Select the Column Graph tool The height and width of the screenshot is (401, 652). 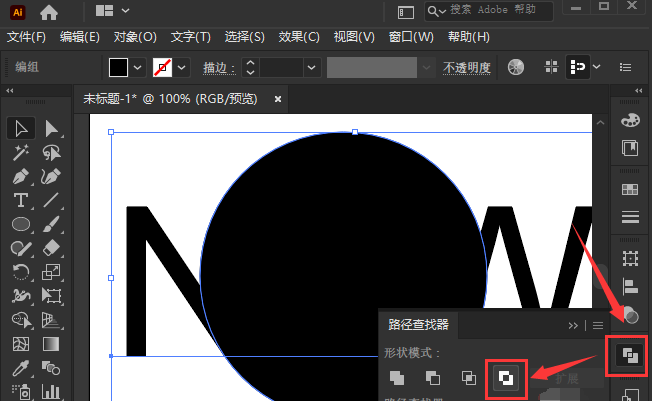click(x=51, y=392)
